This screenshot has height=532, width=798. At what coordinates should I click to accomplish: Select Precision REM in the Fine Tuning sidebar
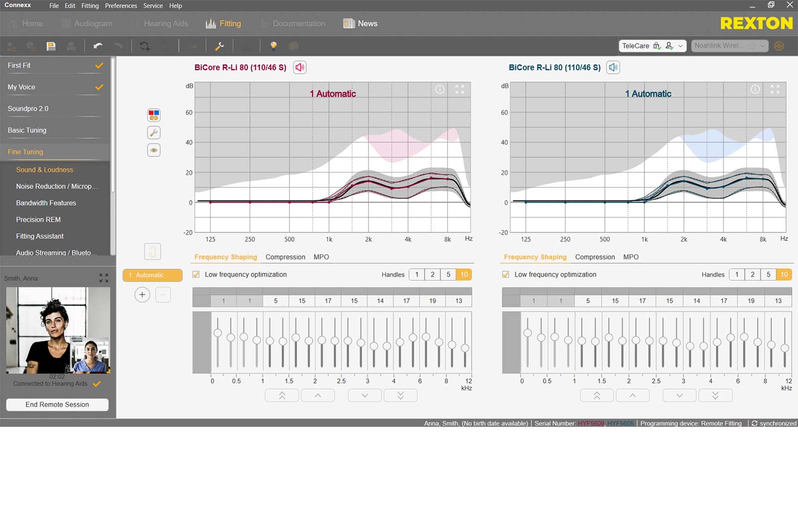(x=38, y=219)
